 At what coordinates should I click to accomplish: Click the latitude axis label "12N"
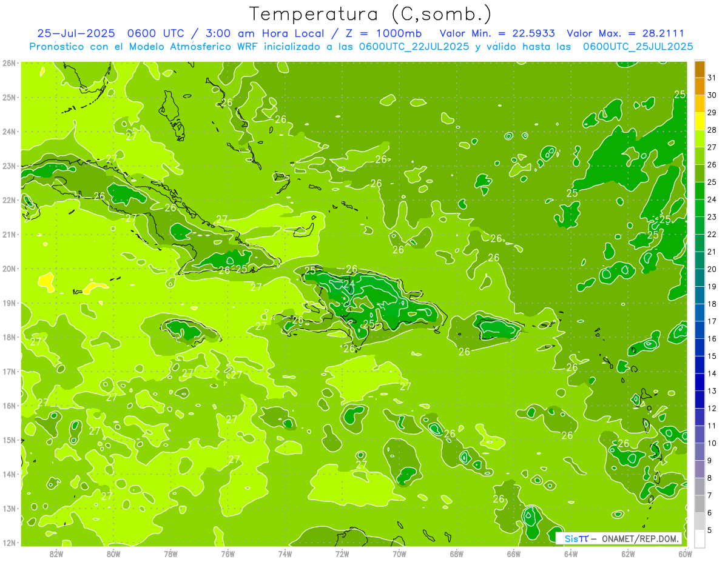pos(9,543)
